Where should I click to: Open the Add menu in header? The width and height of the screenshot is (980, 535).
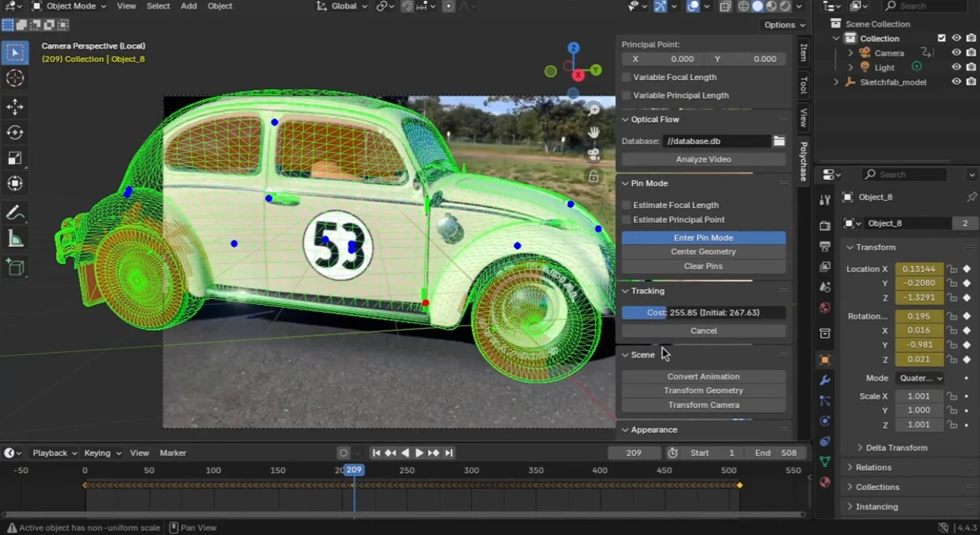coord(188,6)
